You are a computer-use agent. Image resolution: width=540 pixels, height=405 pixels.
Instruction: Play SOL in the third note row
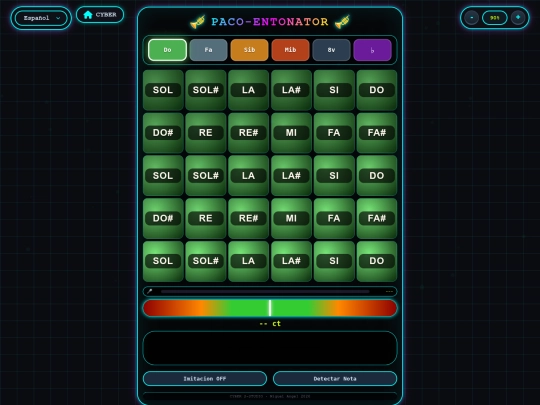click(x=163, y=176)
